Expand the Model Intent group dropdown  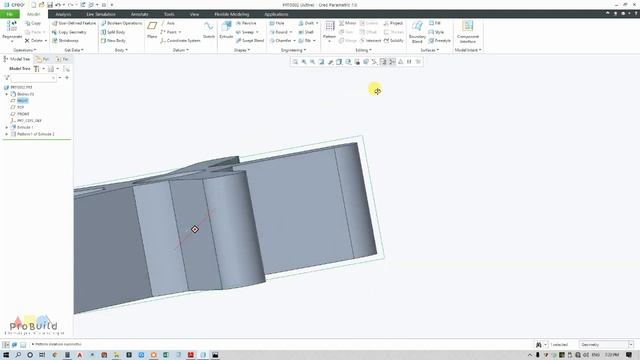468,50
